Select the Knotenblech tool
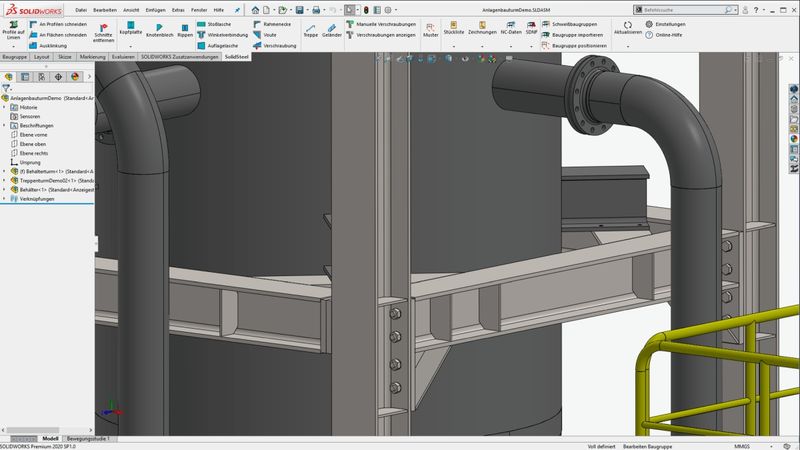The height and width of the screenshot is (450, 800). (160, 25)
